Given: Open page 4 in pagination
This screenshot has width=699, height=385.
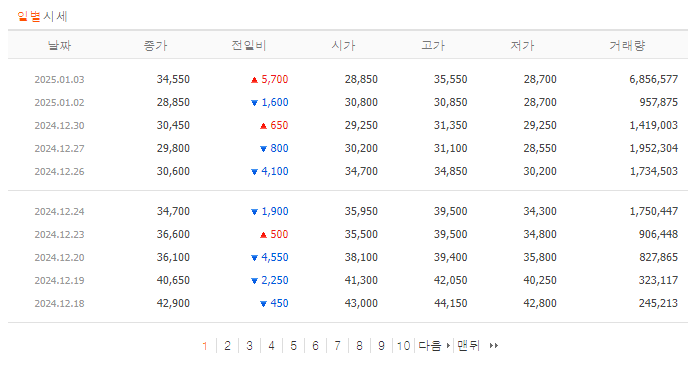Looking at the screenshot, I should [x=271, y=346].
